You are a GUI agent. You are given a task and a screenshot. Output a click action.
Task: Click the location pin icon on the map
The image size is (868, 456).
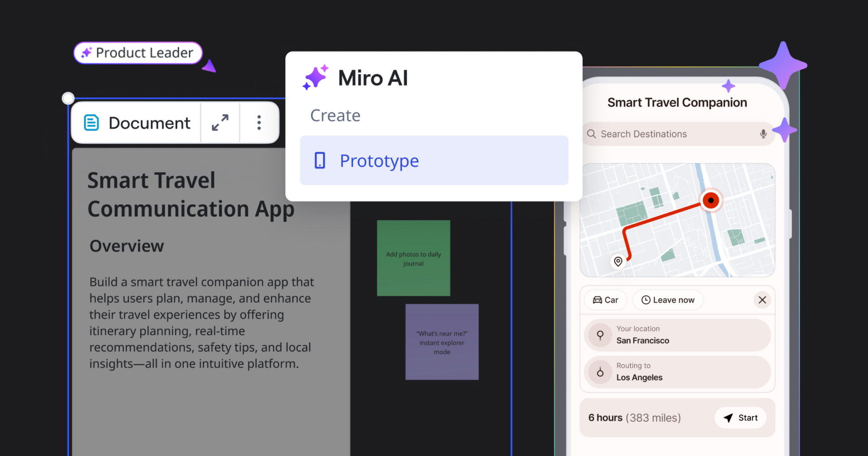(x=618, y=262)
